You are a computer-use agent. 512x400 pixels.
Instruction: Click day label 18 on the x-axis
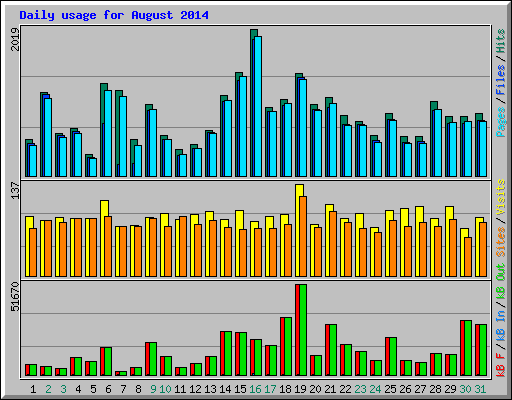(285, 389)
